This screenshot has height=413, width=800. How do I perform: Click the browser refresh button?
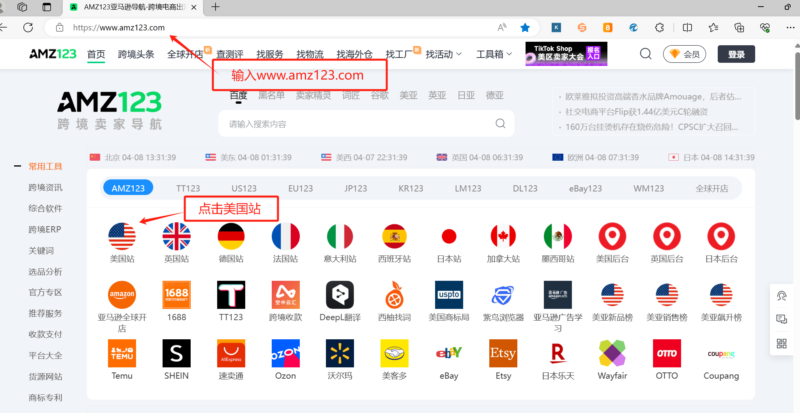coord(28,28)
